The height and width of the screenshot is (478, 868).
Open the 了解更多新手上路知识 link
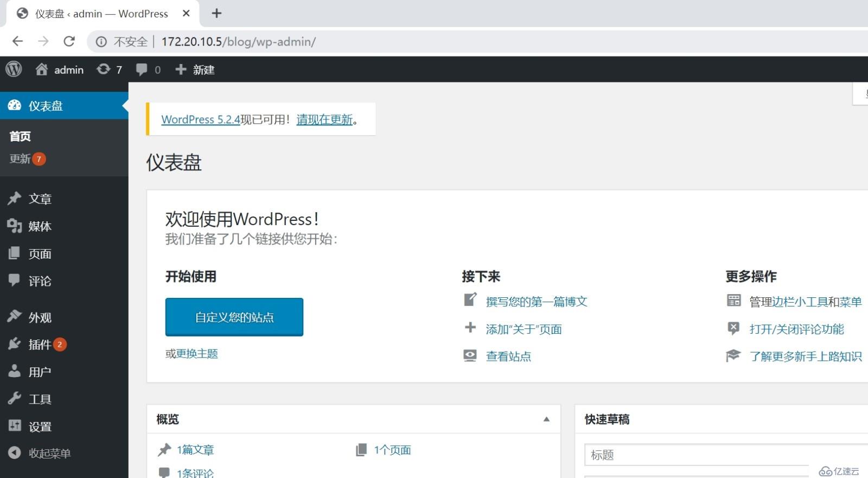coord(806,356)
